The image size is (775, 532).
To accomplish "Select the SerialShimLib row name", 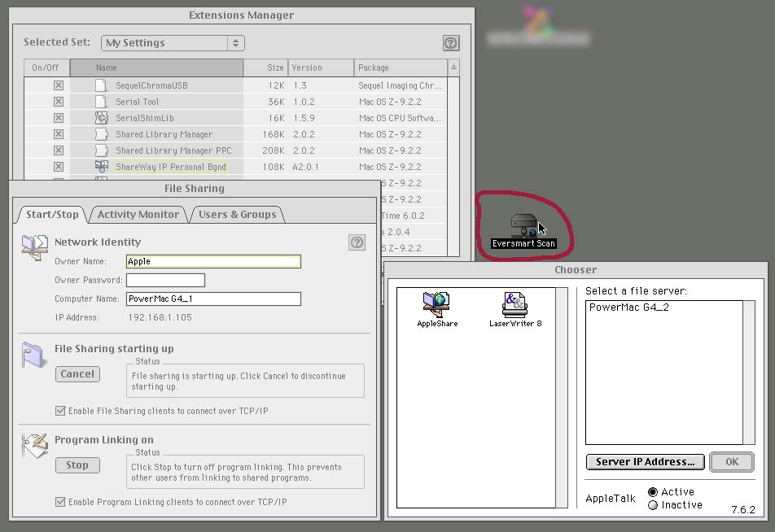I will click(x=144, y=118).
